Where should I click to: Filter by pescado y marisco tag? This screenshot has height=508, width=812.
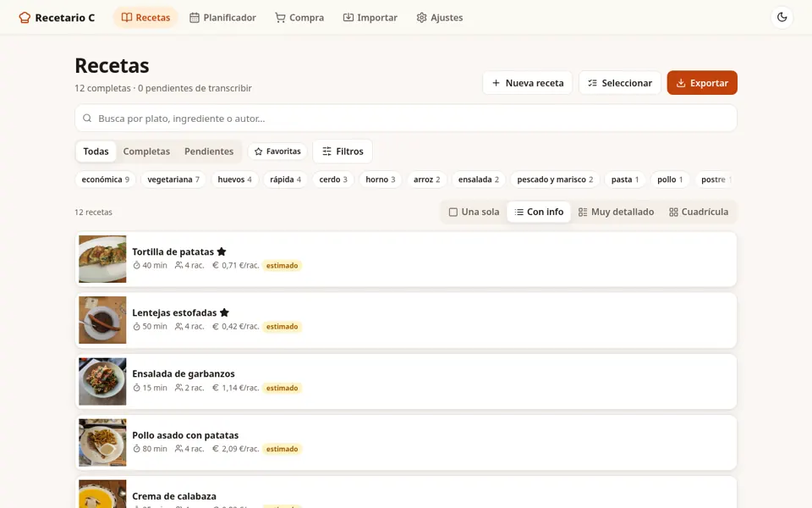coord(555,179)
